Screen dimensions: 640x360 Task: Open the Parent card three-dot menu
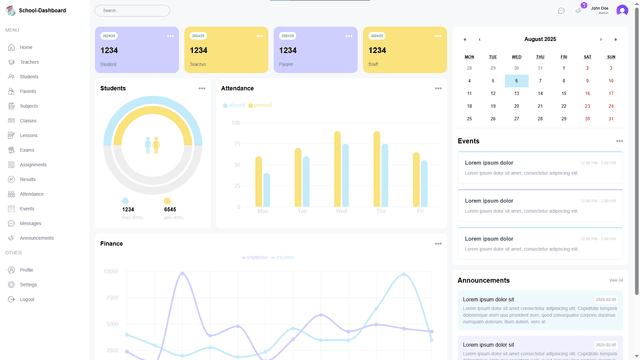pyautogui.click(x=349, y=36)
